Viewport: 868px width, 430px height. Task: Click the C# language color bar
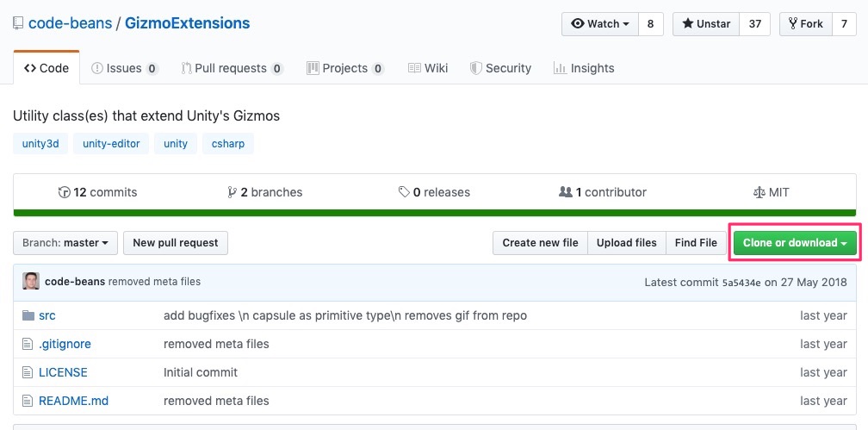click(435, 213)
